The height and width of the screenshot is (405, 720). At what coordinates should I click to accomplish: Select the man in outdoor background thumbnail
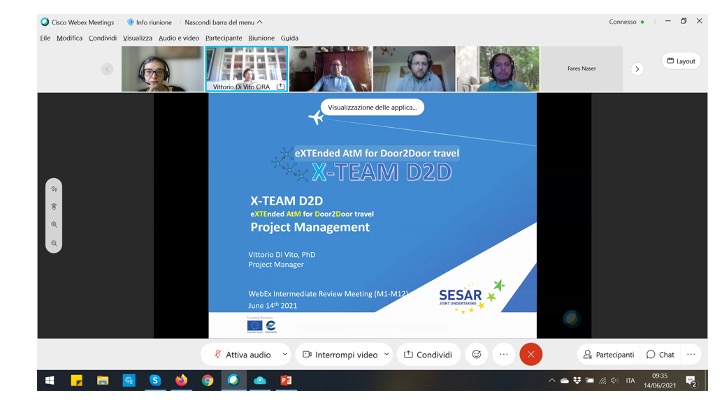point(498,69)
